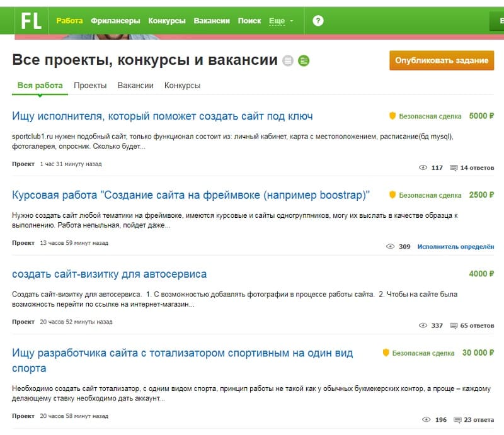Click the 65 ответов link
Viewport: 504px width, 435px height.
click(x=477, y=325)
